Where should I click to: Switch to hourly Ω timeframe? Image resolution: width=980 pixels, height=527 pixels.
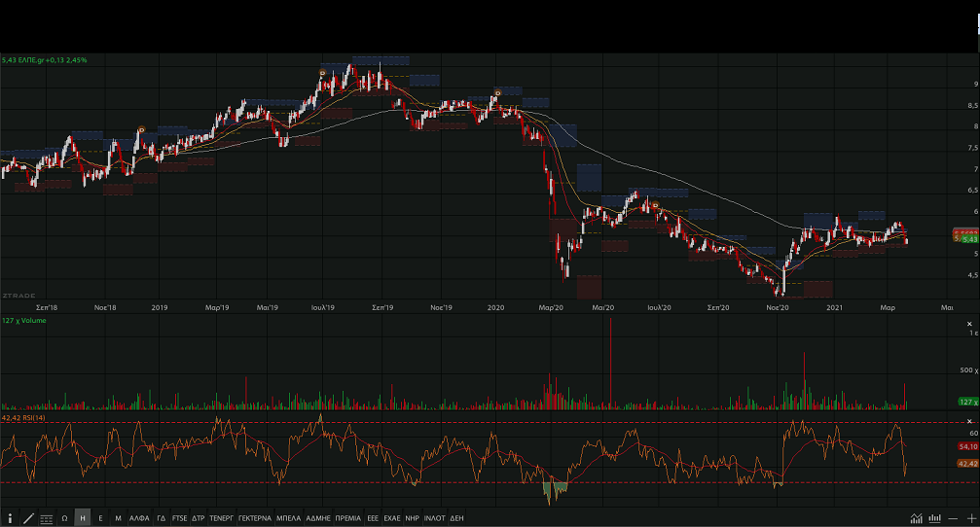coord(64,518)
